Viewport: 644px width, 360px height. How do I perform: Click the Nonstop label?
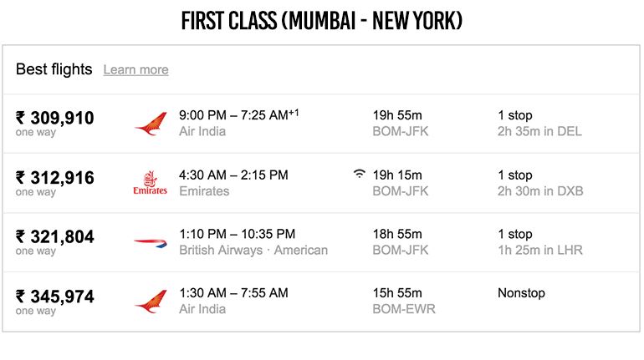tap(521, 293)
